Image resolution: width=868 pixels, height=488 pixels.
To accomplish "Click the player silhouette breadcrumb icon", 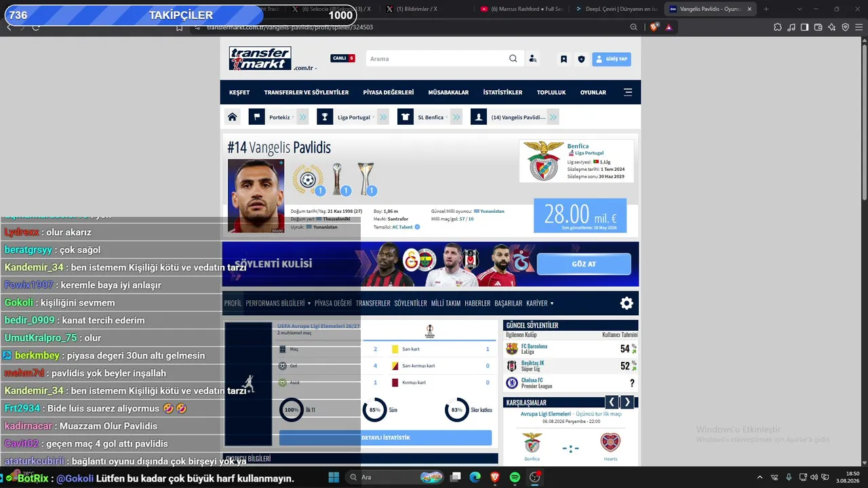I will pos(479,117).
